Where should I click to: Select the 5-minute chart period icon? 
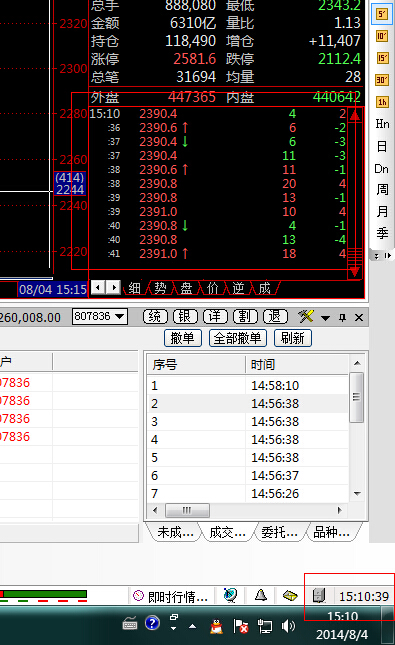click(x=382, y=14)
